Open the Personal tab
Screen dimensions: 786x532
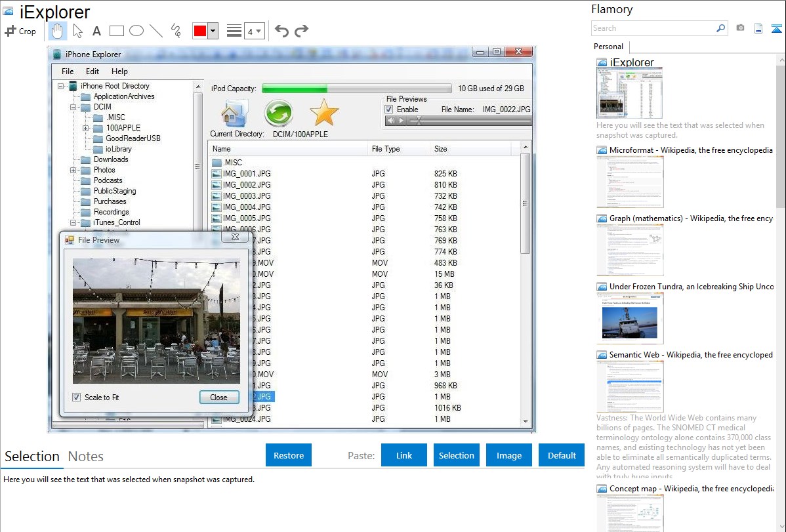click(608, 47)
